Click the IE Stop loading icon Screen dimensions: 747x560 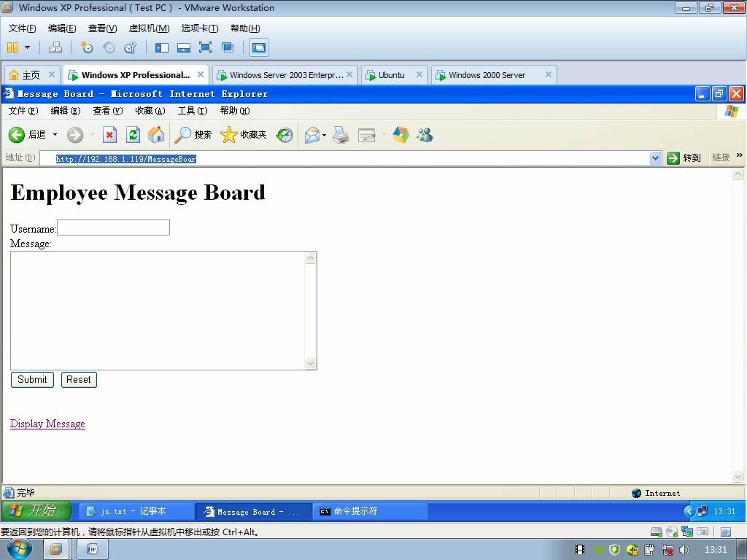click(109, 135)
